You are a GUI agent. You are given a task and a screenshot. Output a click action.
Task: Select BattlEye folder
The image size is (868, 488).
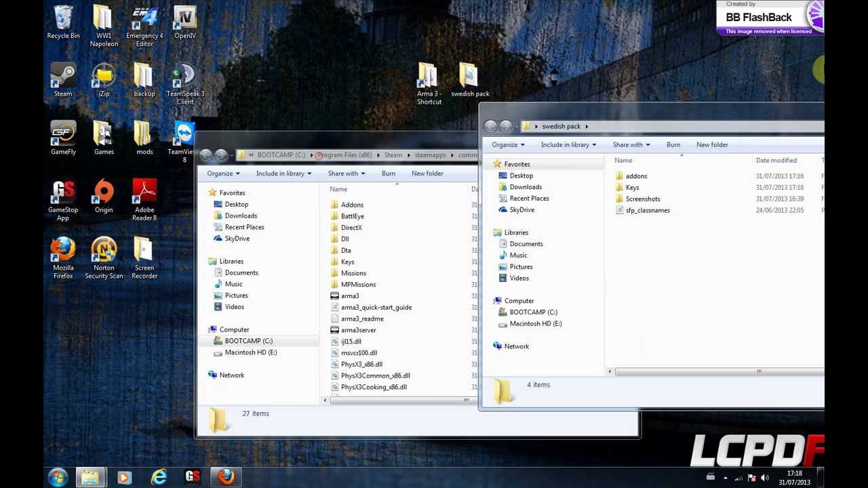[x=352, y=216]
